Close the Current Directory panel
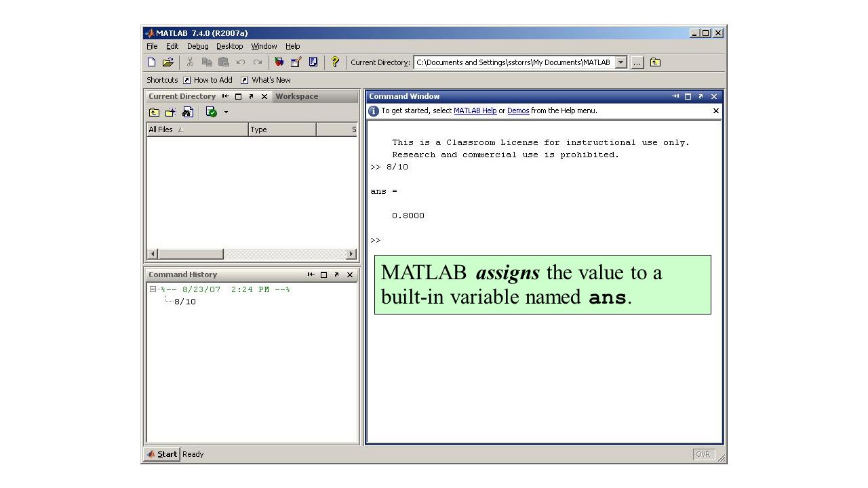 coord(264,96)
